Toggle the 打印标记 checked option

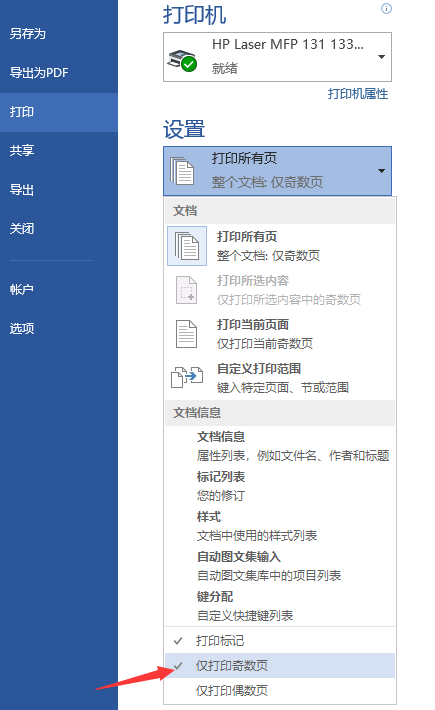click(x=280, y=640)
